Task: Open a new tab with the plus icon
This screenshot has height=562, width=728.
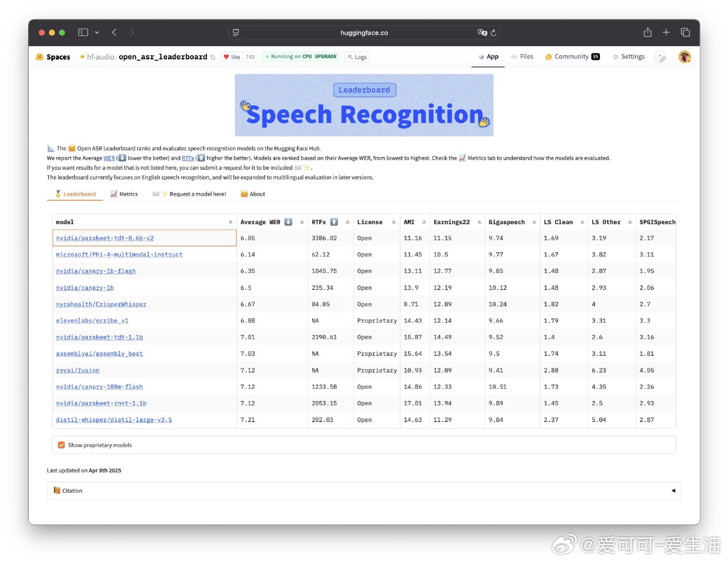Action: (x=666, y=32)
